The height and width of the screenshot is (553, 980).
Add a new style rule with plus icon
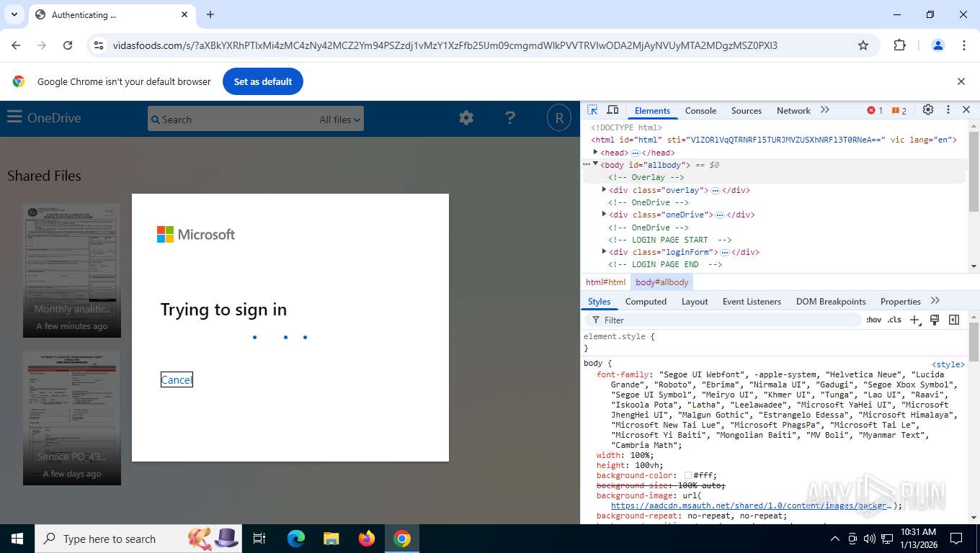pyautogui.click(x=915, y=320)
